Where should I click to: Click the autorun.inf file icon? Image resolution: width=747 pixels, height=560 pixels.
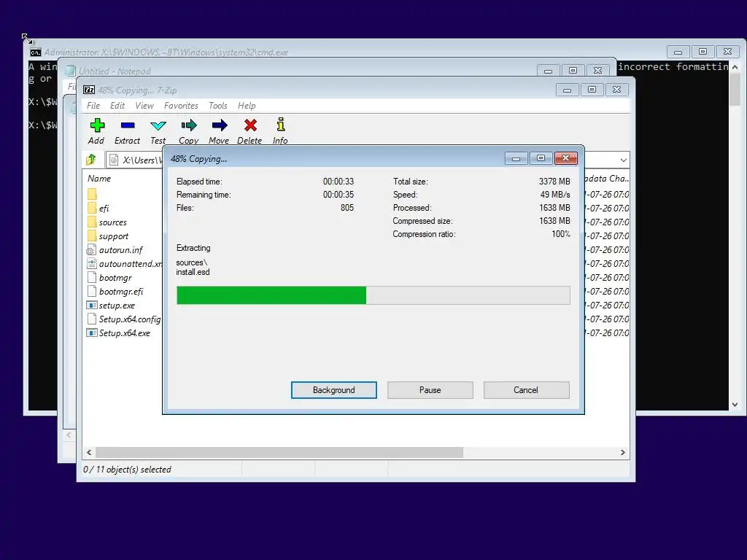91,249
